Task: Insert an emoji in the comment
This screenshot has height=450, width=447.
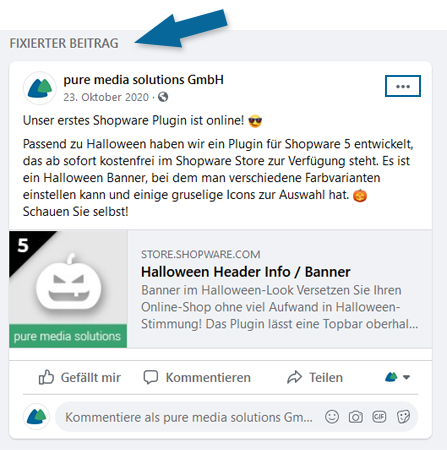Action: tap(332, 417)
